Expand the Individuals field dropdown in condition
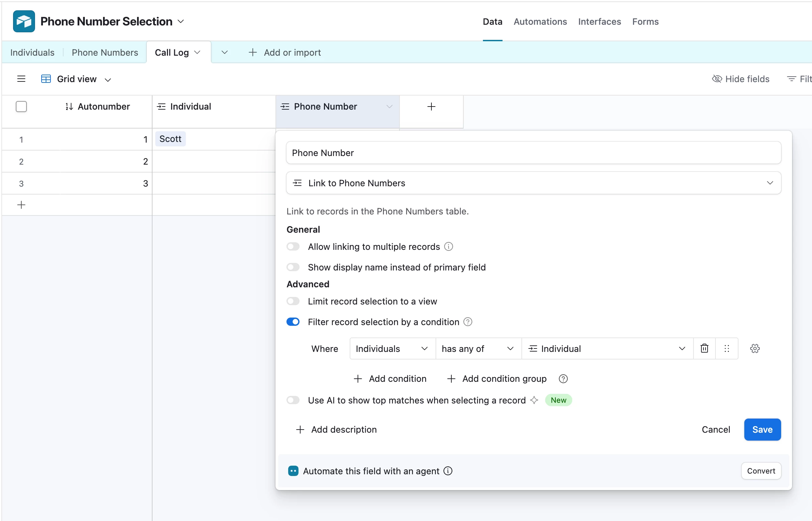Image resolution: width=812 pixels, height=521 pixels. coord(392,349)
